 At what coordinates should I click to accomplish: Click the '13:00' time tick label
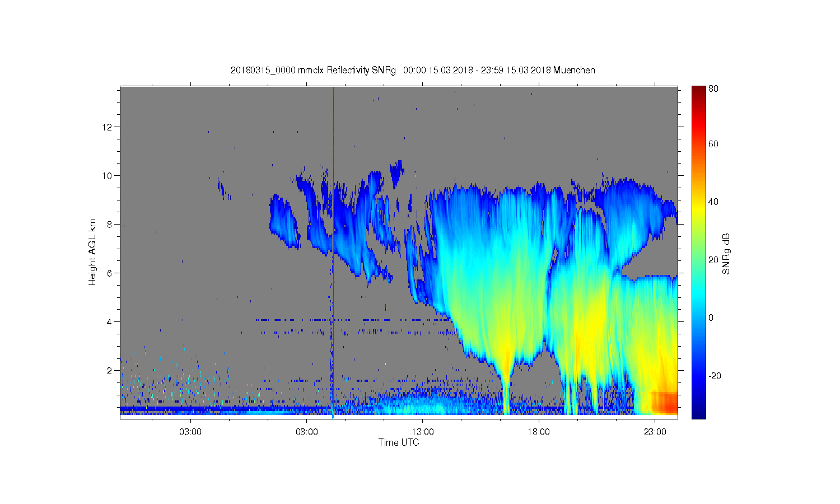pos(423,432)
